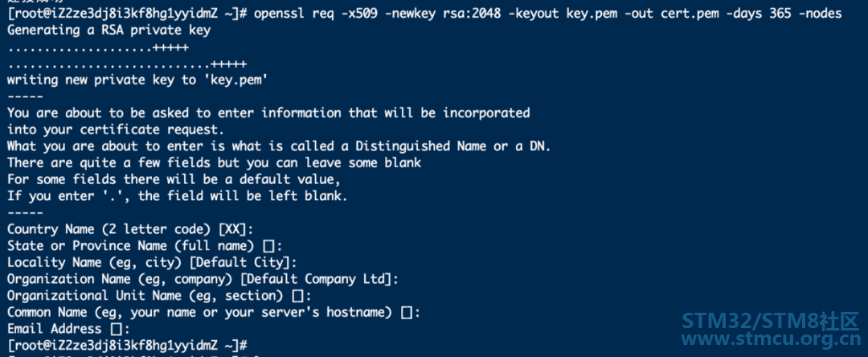Click the State or Province Name prompt
The width and height of the screenshot is (868, 357).
(145, 246)
